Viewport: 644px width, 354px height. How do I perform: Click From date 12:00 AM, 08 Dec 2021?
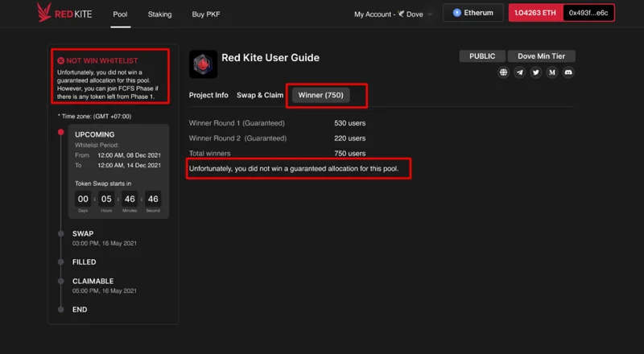(129, 155)
